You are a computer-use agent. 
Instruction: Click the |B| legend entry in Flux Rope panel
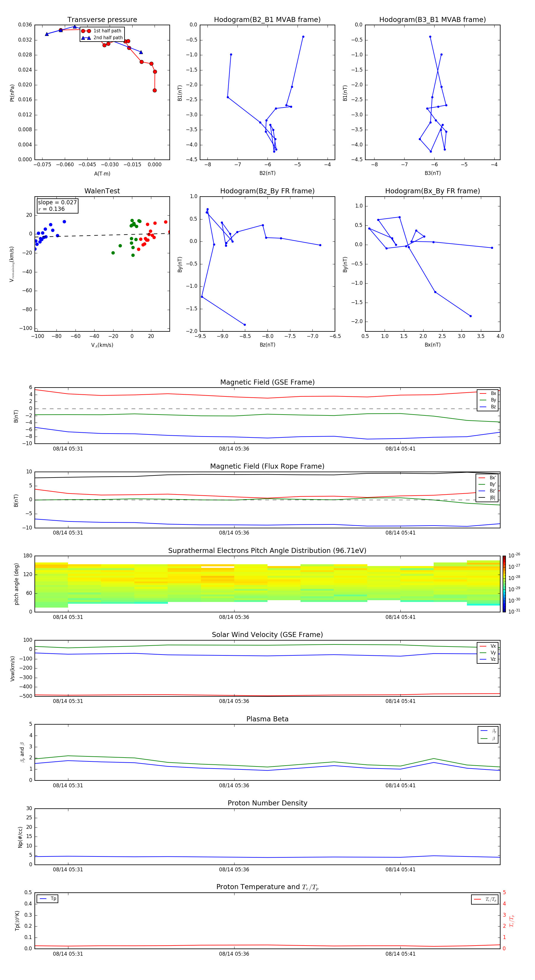(487, 498)
